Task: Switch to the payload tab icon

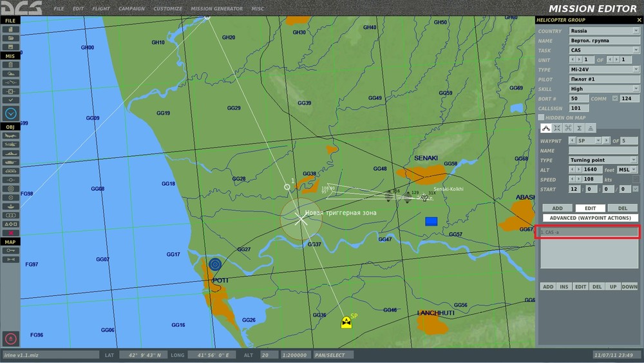Action: tap(557, 128)
